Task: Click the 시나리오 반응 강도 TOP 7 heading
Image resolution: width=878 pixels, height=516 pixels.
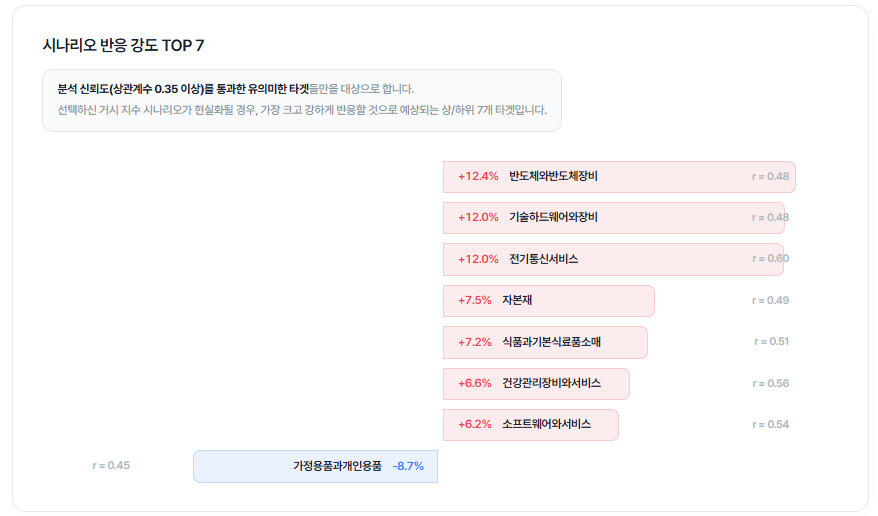Action: pyautogui.click(x=123, y=46)
